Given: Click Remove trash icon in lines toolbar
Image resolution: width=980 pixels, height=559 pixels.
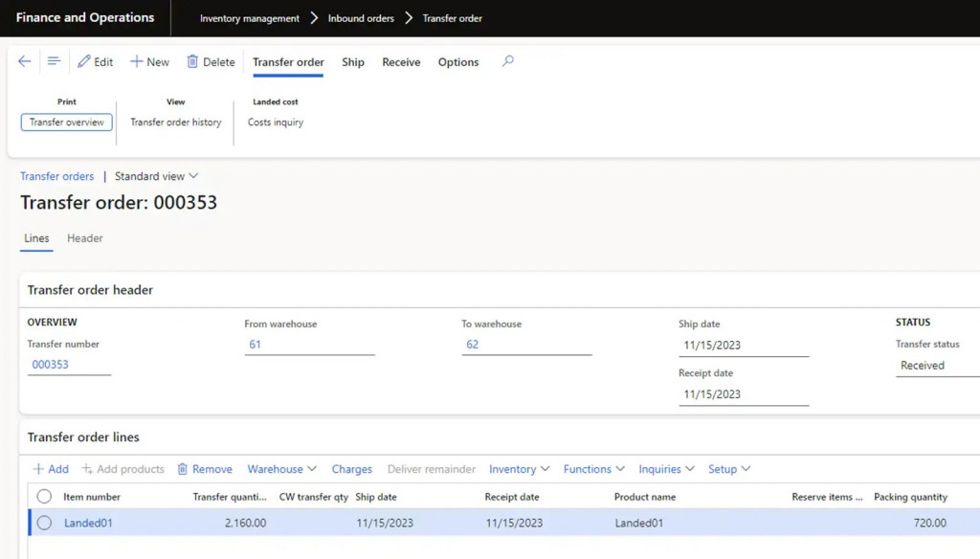Looking at the screenshot, I should [183, 469].
